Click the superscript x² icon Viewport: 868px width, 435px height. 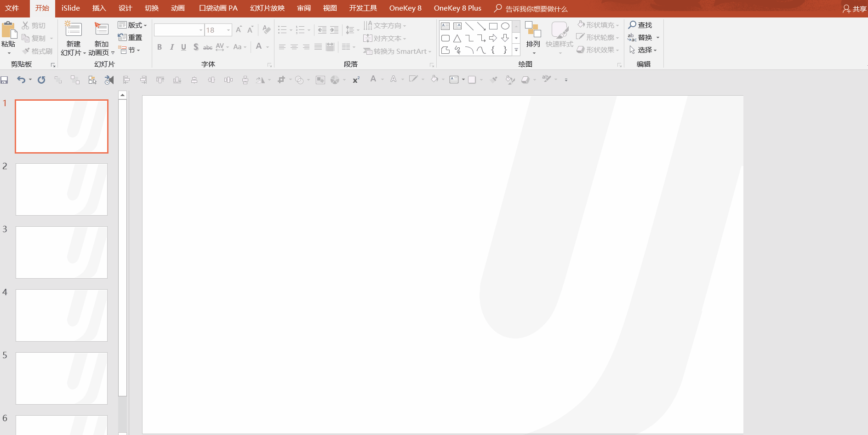[x=356, y=80]
